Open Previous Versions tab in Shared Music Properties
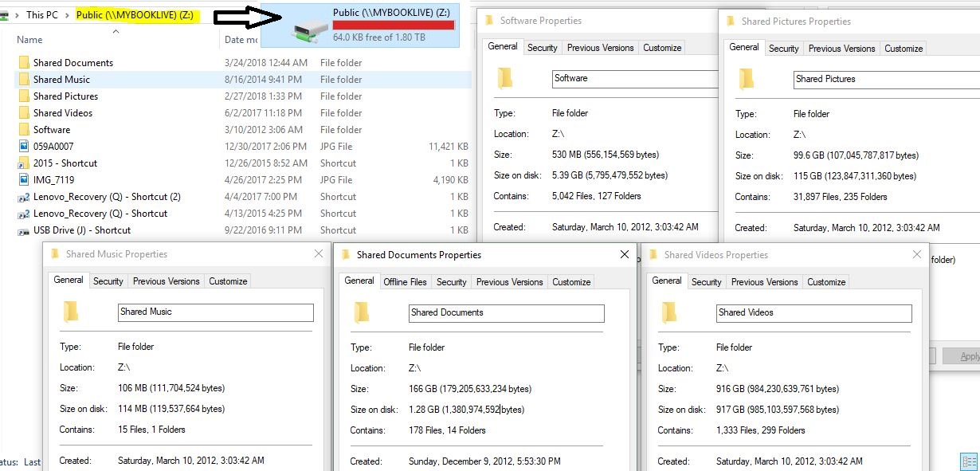Image resolution: width=980 pixels, height=471 pixels. [167, 281]
